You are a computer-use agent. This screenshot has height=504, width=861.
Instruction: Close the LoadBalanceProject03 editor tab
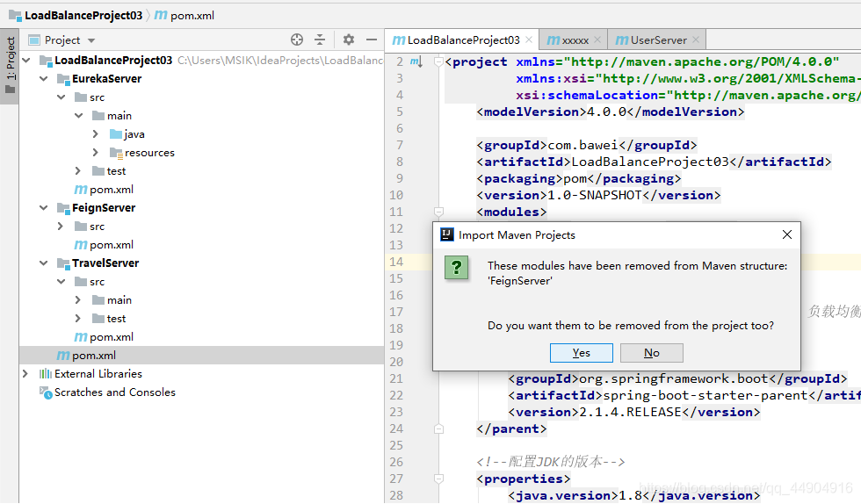tap(529, 40)
